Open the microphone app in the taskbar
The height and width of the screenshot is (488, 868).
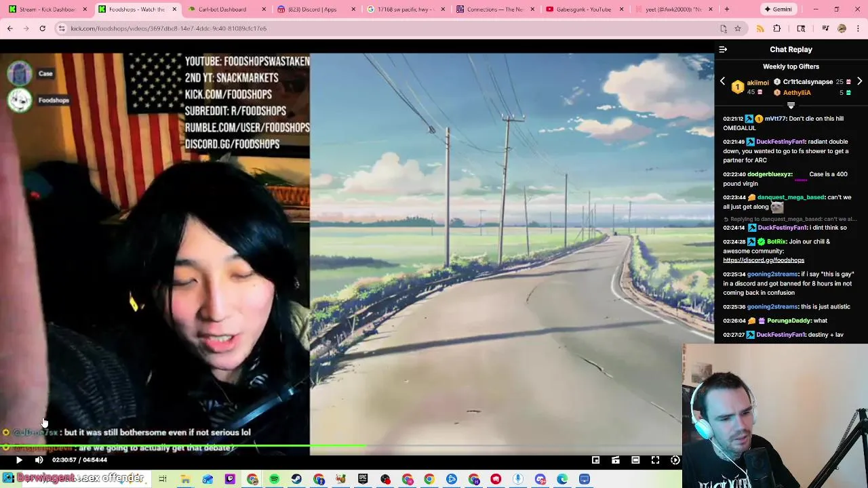[518, 479]
